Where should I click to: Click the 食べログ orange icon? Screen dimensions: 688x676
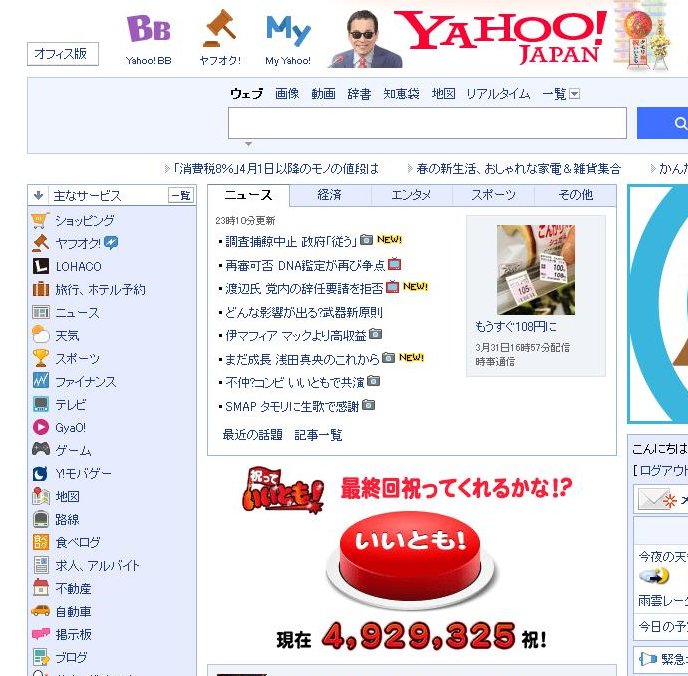click(40, 542)
